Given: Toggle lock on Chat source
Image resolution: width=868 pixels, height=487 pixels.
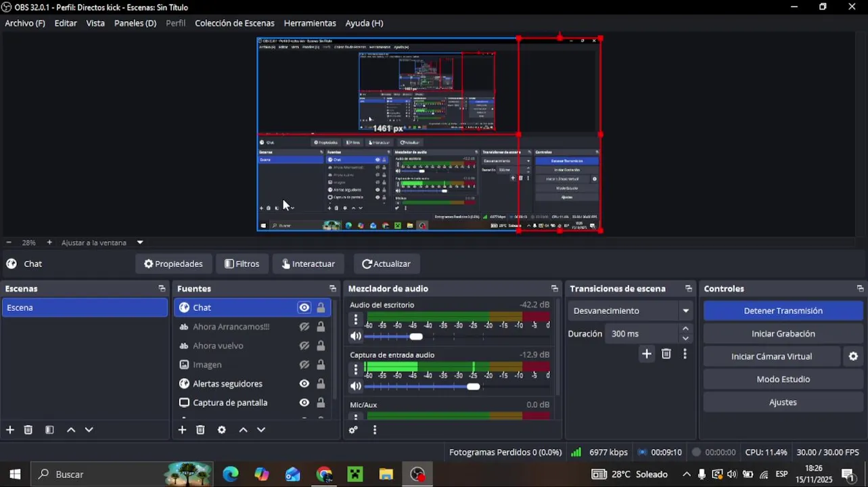Looking at the screenshot, I should (x=321, y=308).
